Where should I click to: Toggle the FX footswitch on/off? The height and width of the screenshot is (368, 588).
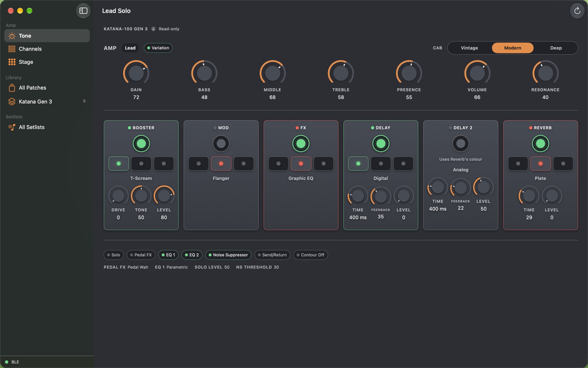coord(301,144)
